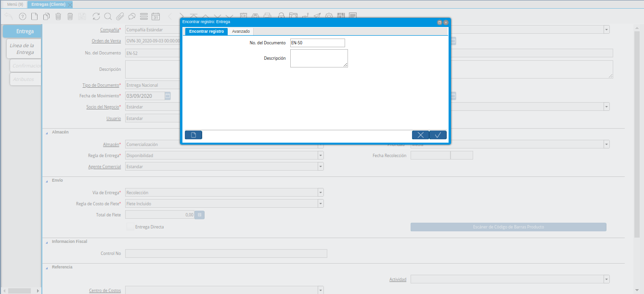Click the new-record page button in Find dialog

pos(193,135)
